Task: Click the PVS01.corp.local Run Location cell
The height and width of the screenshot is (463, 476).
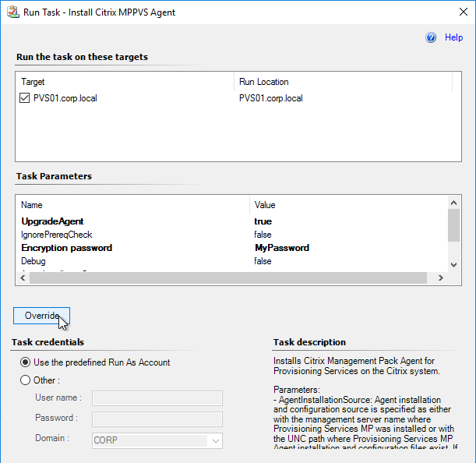Action: (271, 98)
